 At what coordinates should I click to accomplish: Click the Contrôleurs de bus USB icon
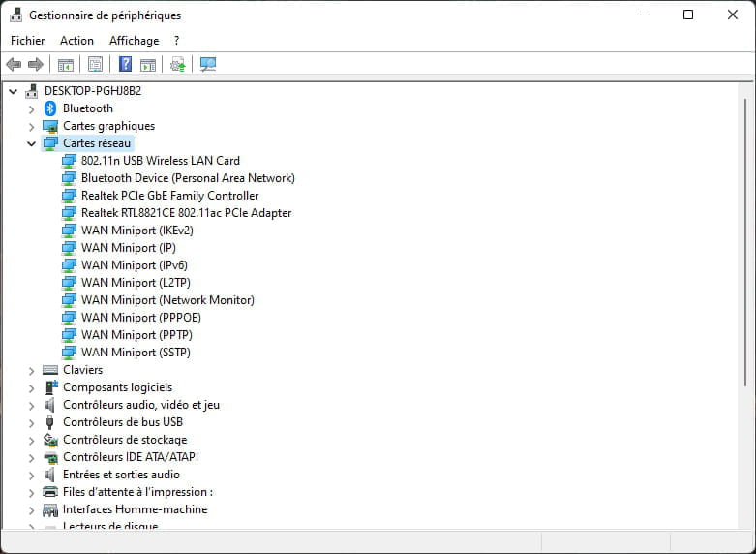[49, 422]
